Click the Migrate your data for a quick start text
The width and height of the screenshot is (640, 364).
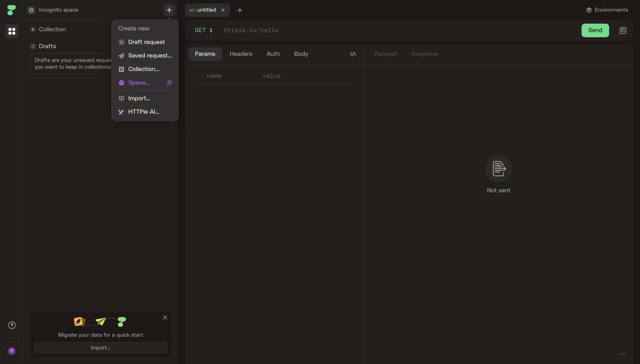click(x=101, y=335)
